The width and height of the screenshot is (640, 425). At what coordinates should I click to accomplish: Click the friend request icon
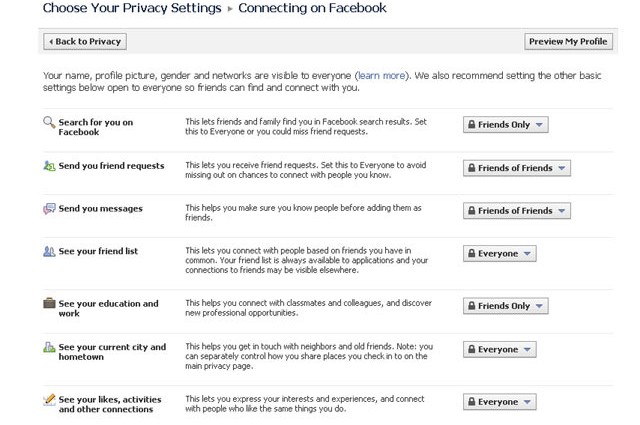pos(49,166)
